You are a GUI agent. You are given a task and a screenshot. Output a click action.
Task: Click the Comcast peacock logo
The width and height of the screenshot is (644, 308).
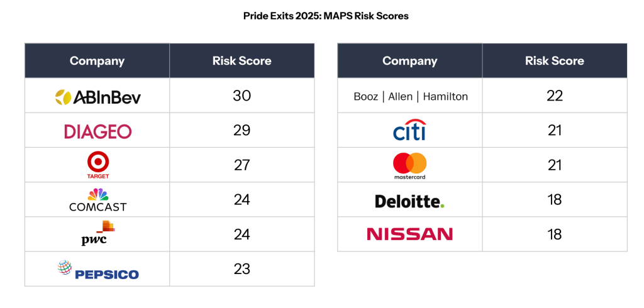click(x=97, y=200)
